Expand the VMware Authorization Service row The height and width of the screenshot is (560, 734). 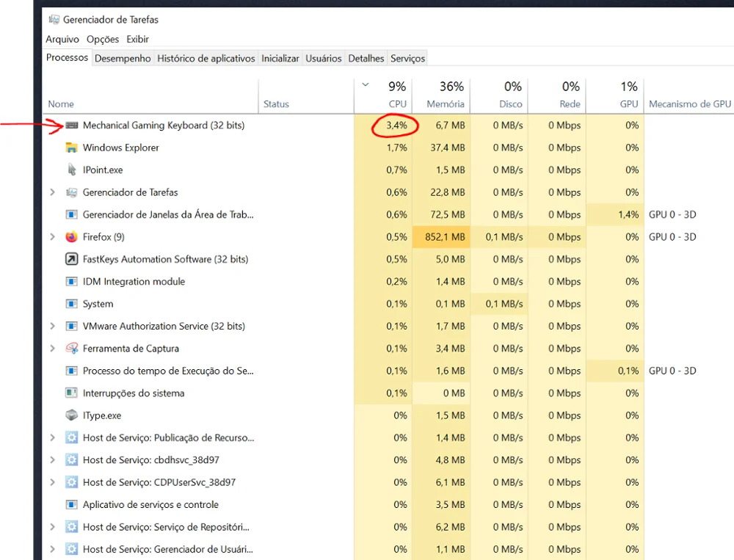tap(52, 326)
